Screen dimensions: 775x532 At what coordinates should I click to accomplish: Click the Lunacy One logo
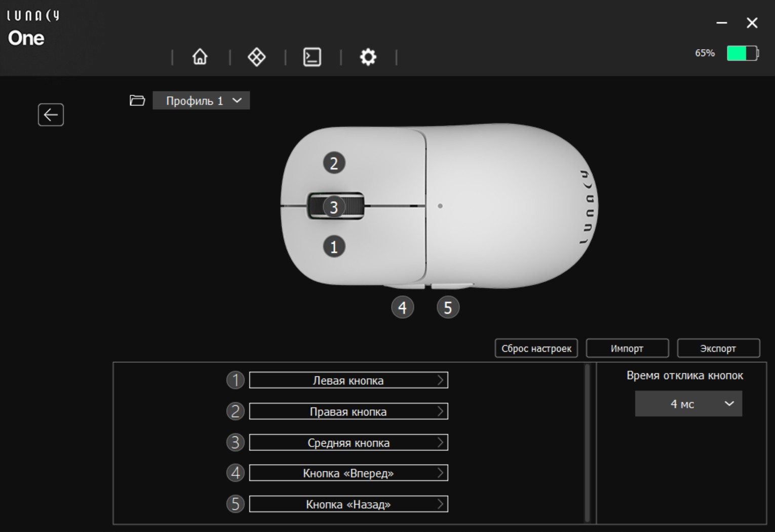(33, 28)
